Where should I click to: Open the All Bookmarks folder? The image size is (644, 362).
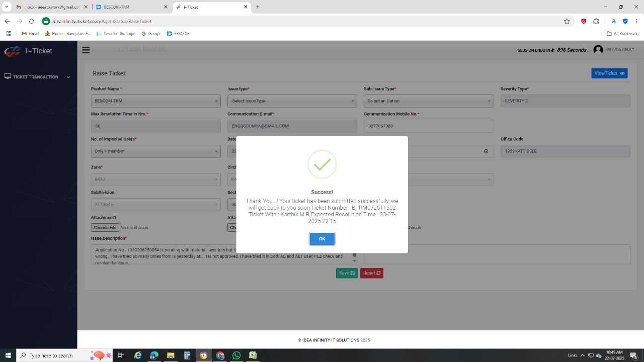click(623, 34)
